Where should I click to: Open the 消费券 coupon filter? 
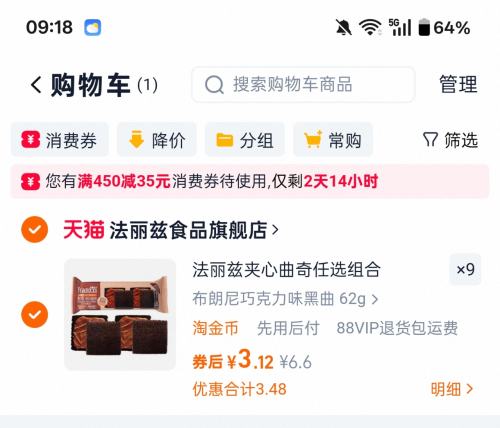point(60,140)
